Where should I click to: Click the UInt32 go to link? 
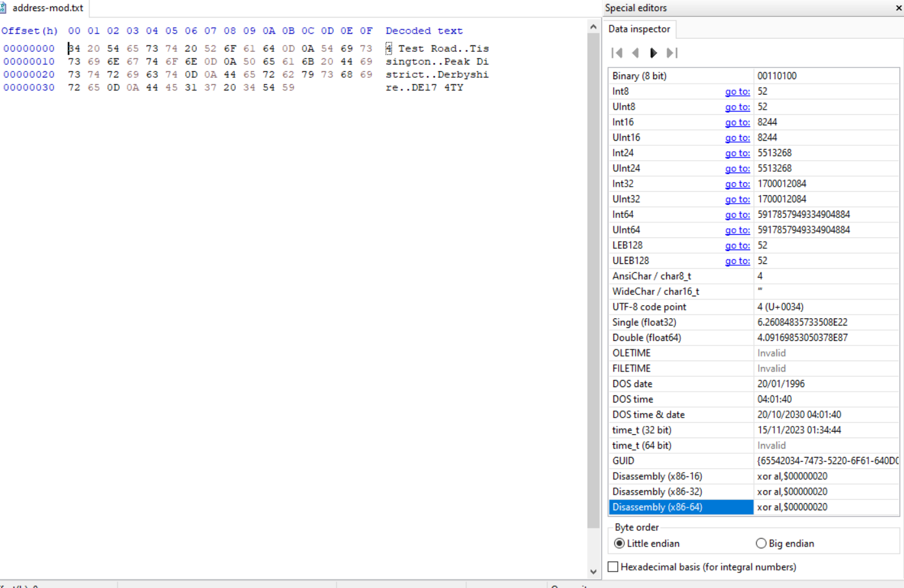coord(737,200)
